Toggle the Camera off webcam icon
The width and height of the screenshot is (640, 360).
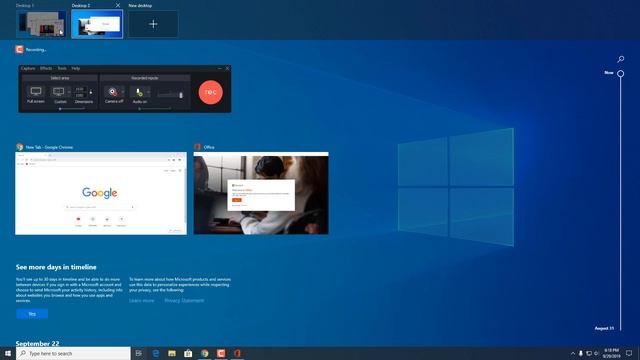pyautogui.click(x=112, y=92)
